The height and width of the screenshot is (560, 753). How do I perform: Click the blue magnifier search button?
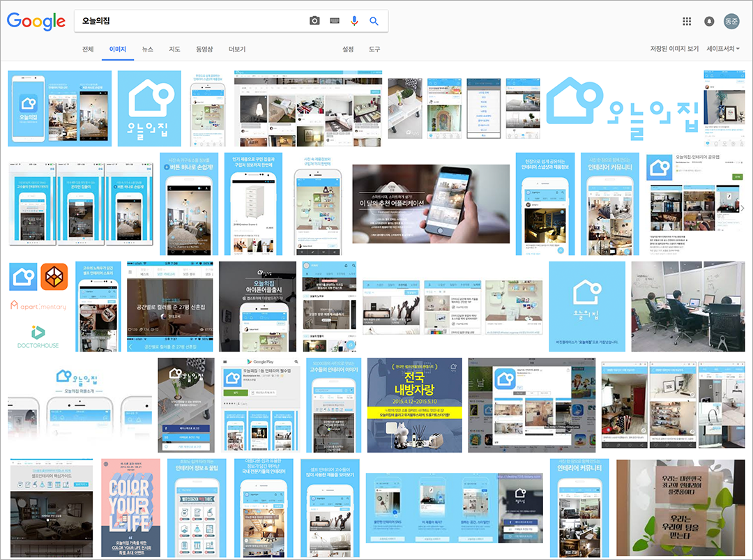[374, 21]
